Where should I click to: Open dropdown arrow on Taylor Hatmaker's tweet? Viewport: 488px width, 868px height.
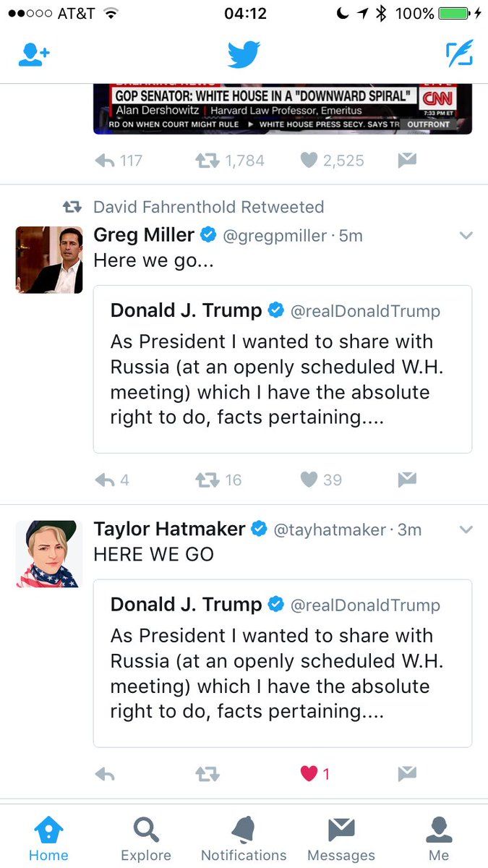point(466,530)
